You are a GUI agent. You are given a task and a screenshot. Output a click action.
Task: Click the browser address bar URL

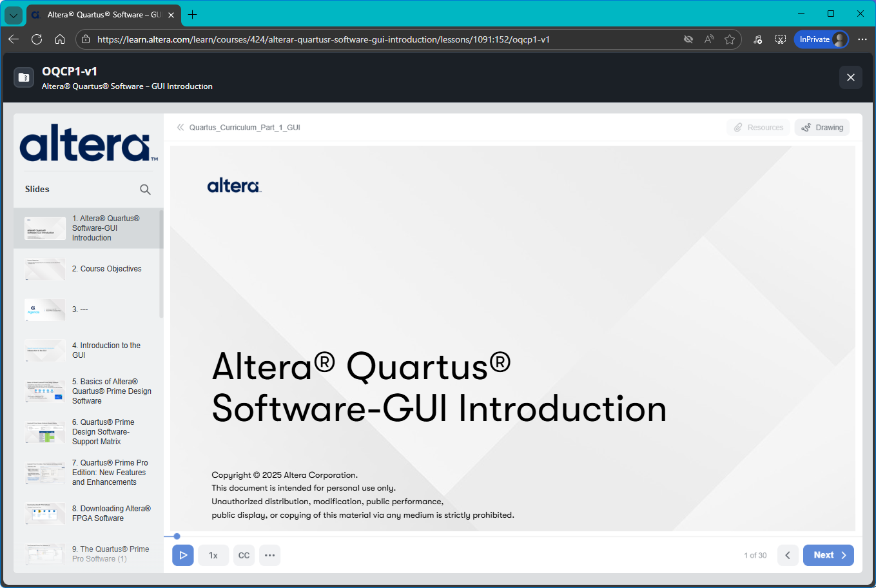pos(322,39)
